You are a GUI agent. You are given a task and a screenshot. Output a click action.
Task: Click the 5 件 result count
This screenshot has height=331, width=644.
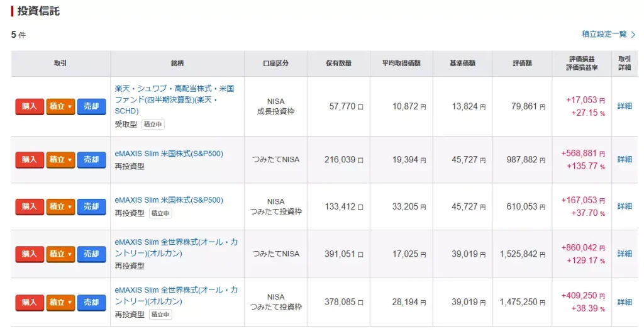click(x=18, y=35)
